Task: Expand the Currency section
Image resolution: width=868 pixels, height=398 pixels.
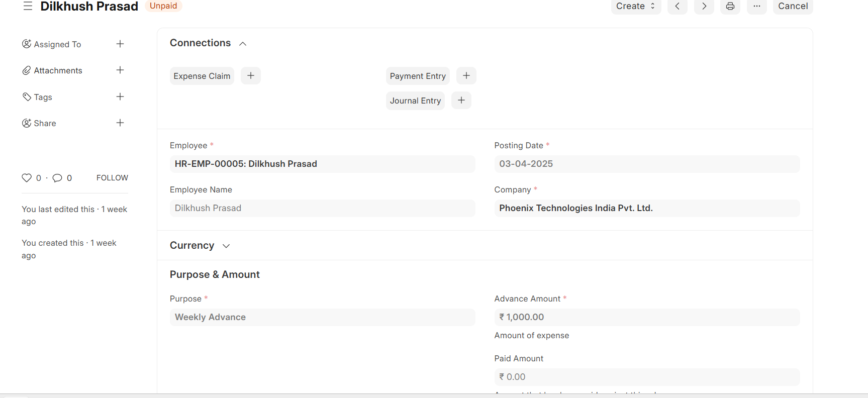Action: click(x=226, y=246)
